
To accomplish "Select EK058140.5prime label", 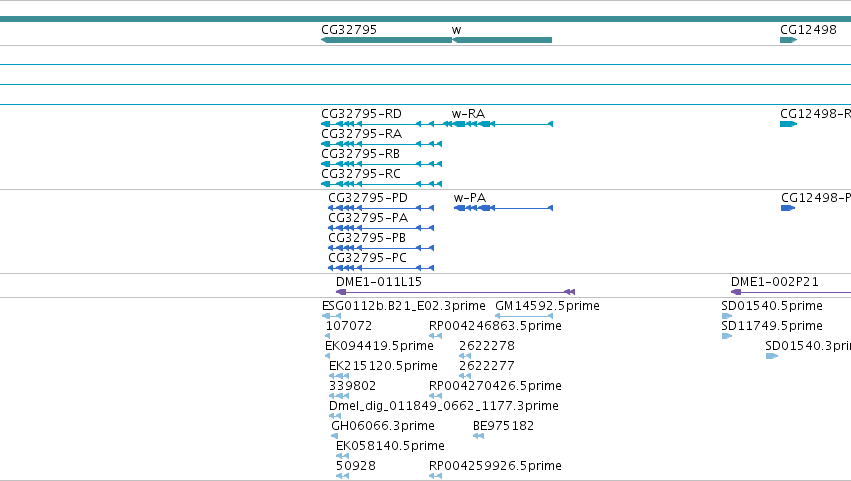I will tap(390, 446).
